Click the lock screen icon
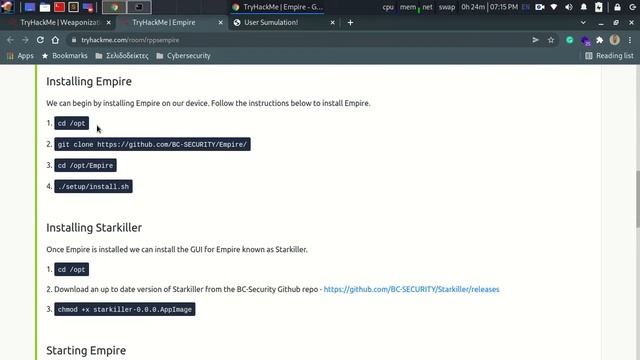 [x=617, y=7]
